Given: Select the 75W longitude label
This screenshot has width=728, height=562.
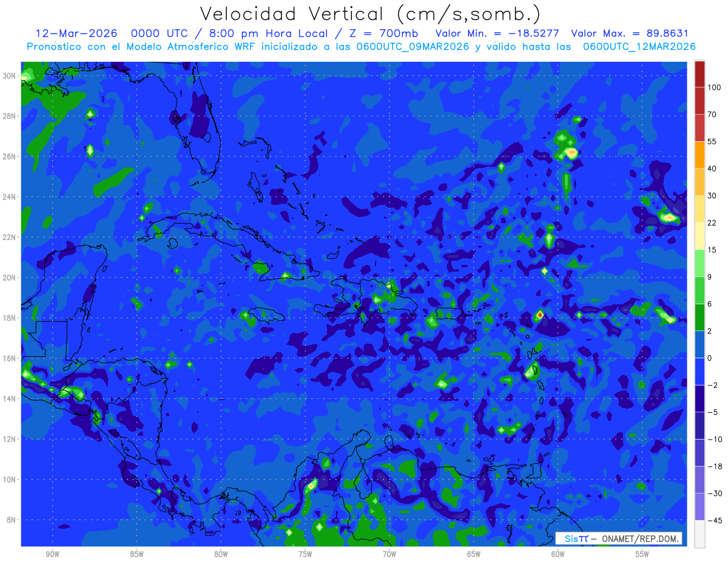Looking at the screenshot, I should (305, 554).
